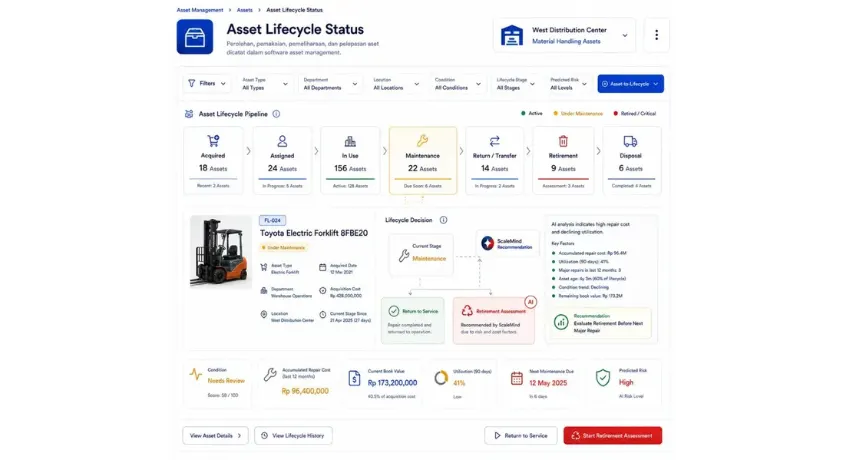Click the FL-024 asset ID tag
Screen dimensions: 847x460
pos(272,220)
